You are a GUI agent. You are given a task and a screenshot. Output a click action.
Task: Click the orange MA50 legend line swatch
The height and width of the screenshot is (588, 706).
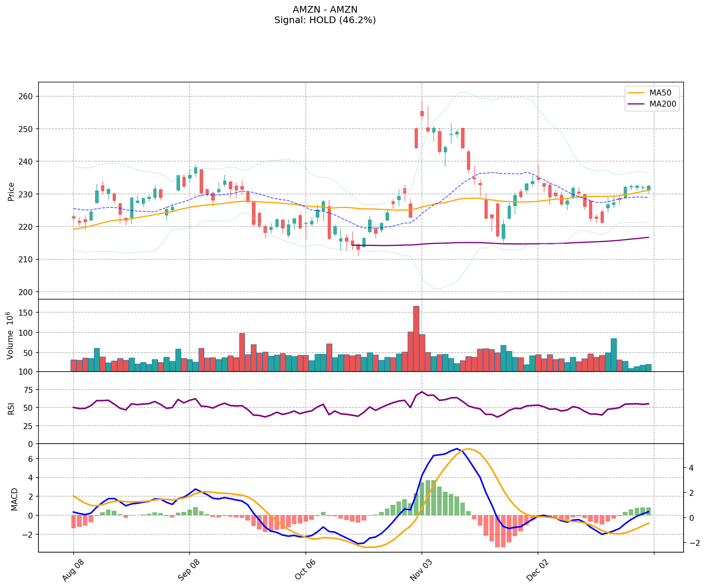pos(636,93)
